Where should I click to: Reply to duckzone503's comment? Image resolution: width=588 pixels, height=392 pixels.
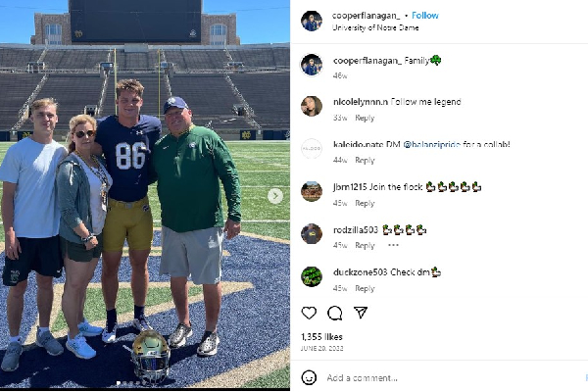[x=365, y=288]
